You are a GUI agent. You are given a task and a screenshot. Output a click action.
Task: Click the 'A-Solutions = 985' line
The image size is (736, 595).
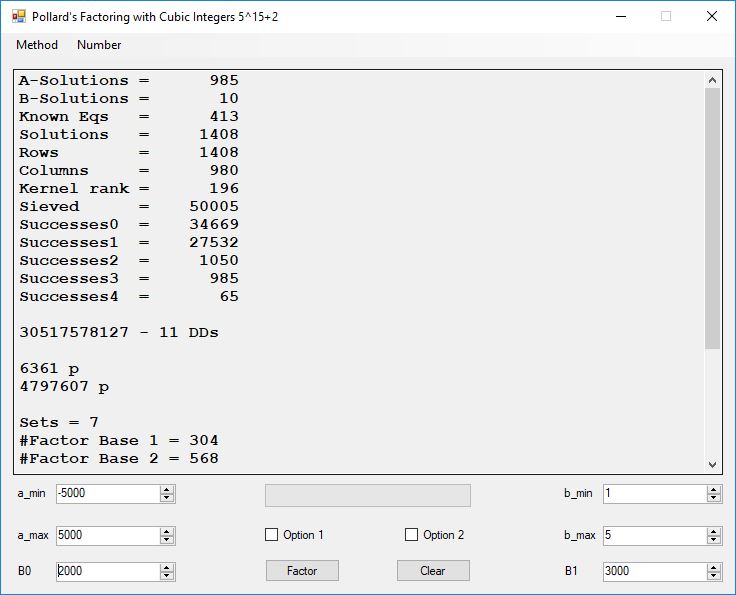point(129,81)
